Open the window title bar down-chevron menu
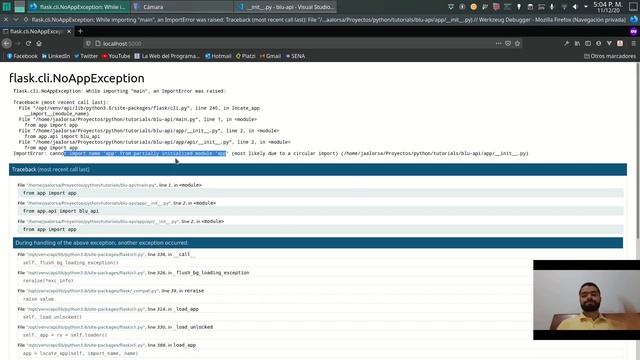Image resolution: width=640 pixels, height=360 pixels. [x=16, y=19]
